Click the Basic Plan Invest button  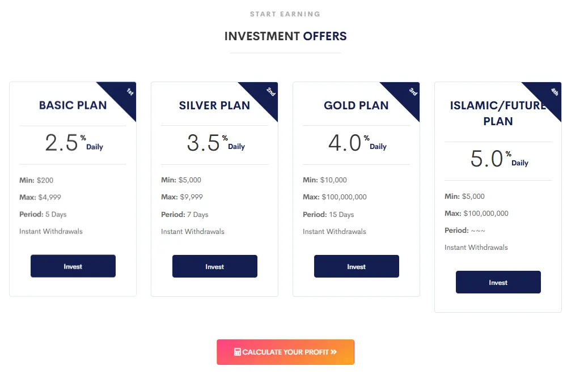pyautogui.click(x=73, y=266)
